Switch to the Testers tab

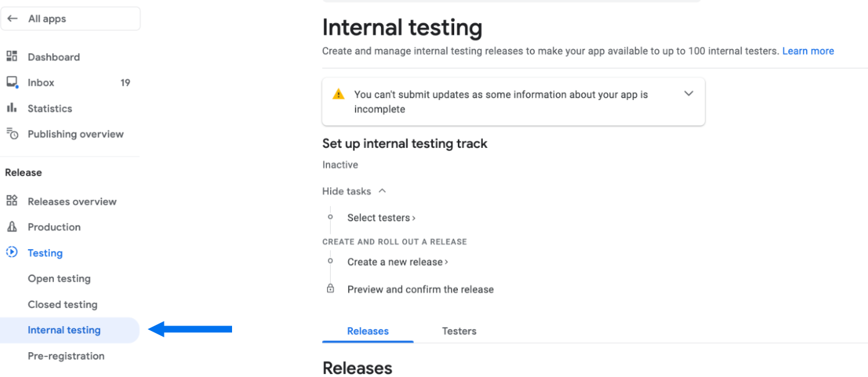tap(459, 331)
